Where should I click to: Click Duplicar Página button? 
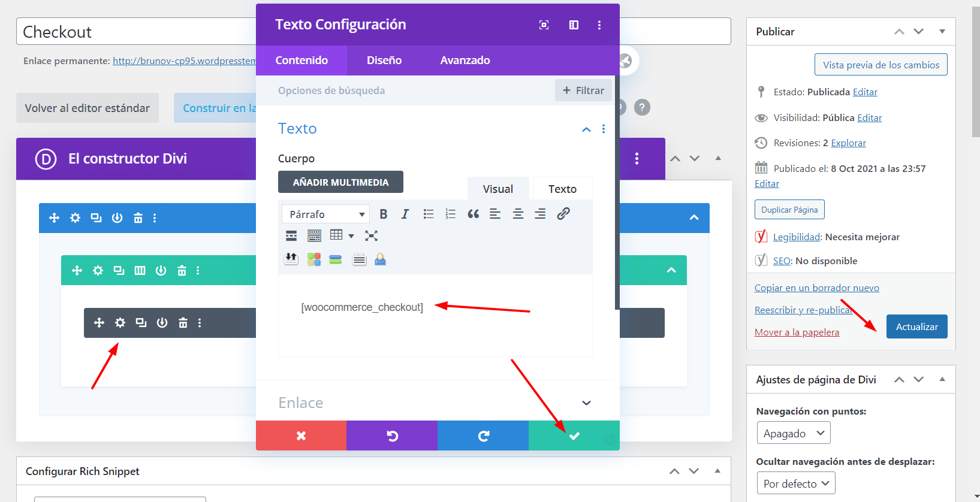pyautogui.click(x=789, y=210)
